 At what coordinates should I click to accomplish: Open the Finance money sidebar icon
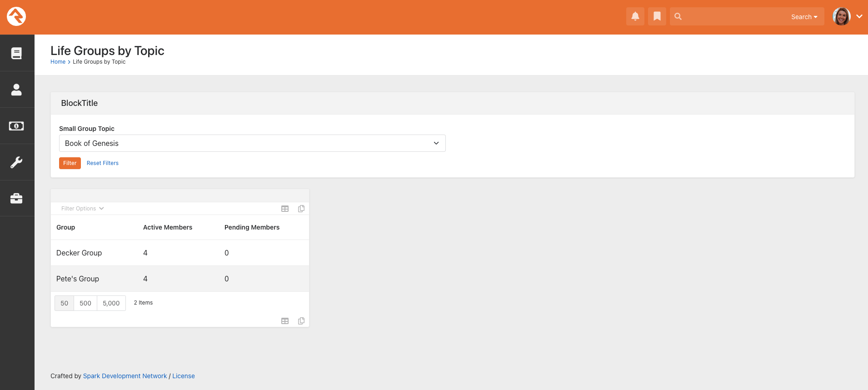pos(16,126)
